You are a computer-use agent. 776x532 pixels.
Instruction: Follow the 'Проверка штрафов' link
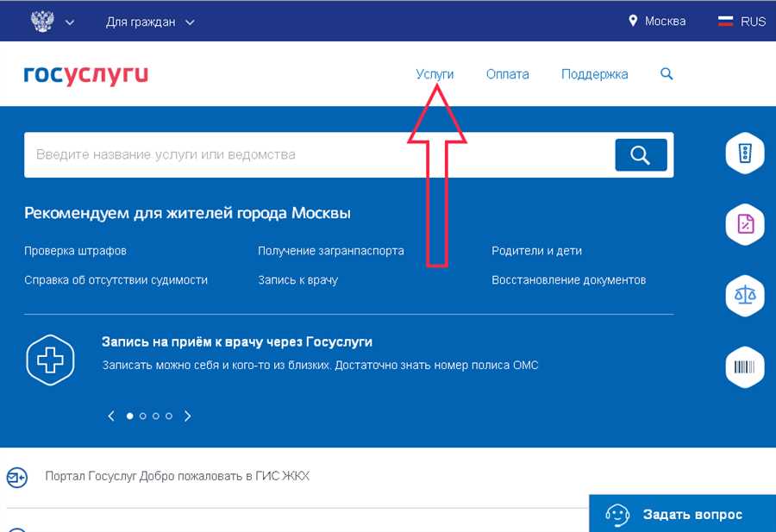pyautogui.click(x=75, y=251)
